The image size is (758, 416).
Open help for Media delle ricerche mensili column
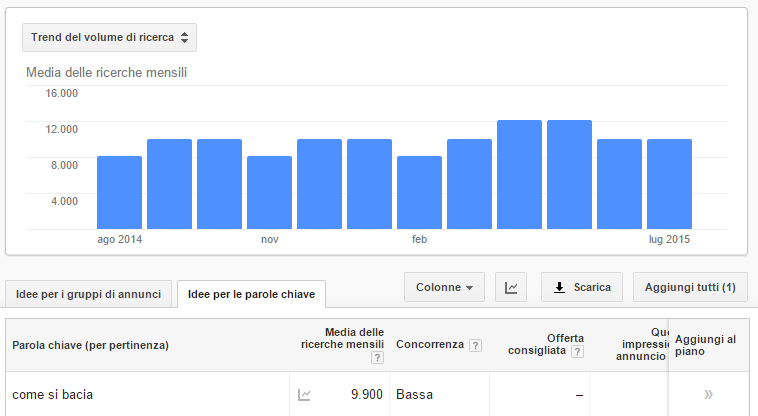tap(377, 358)
